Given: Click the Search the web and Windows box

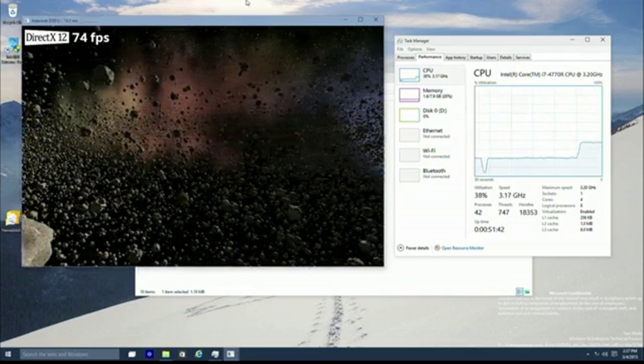Looking at the screenshot, I should 69,355.
